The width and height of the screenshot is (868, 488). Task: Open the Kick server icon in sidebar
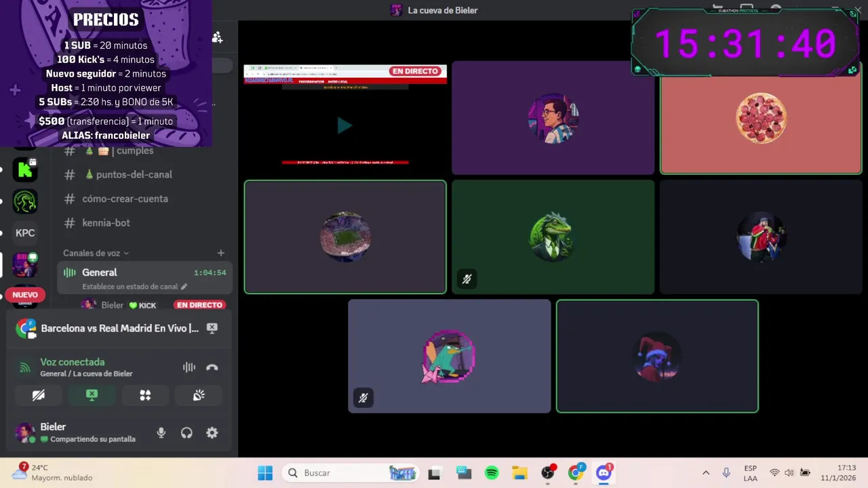click(25, 169)
